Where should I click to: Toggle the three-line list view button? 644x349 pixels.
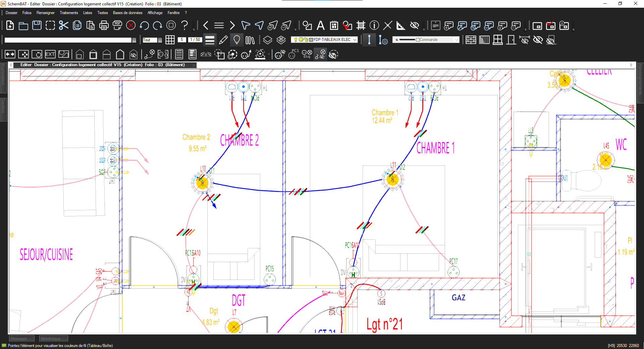pos(210,40)
